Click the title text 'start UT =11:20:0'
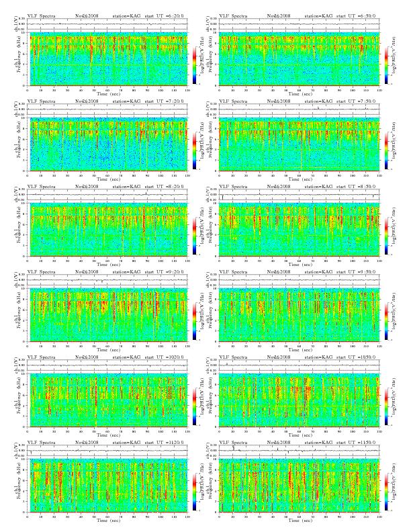This screenshot has height=532, width=411. click(x=164, y=443)
